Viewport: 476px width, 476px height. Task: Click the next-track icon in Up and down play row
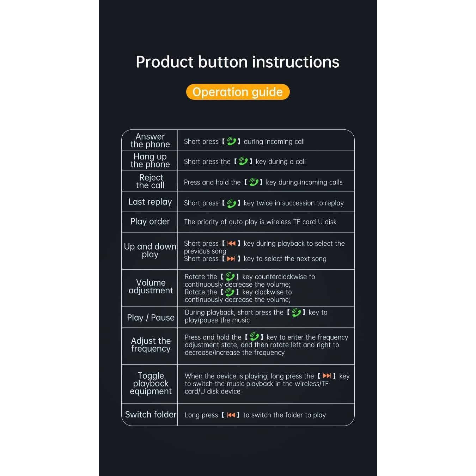pos(231,259)
